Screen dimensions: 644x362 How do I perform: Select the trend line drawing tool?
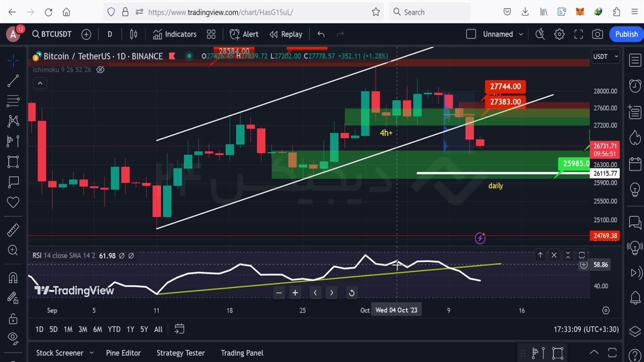click(x=13, y=81)
